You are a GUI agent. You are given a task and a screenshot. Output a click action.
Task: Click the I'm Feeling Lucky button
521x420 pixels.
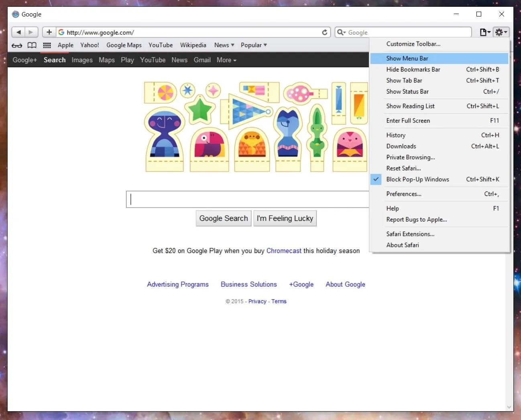pyautogui.click(x=285, y=218)
